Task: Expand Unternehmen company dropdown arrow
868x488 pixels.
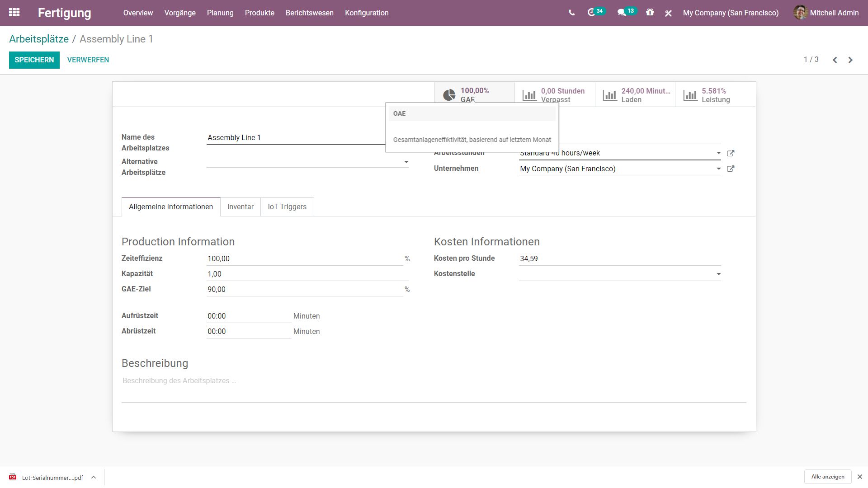Action: pos(718,169)
